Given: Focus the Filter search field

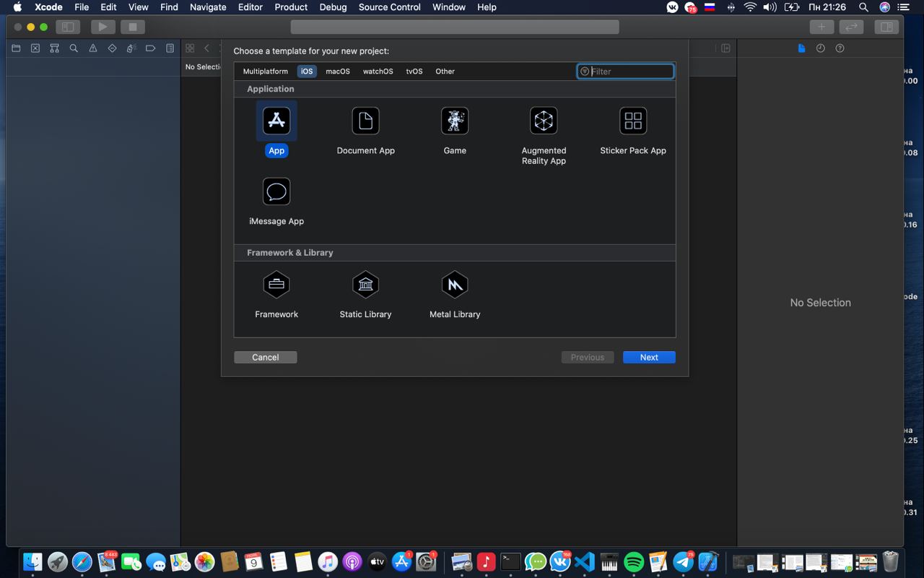Looking at the screenshot, I should [x=626, y=71].
